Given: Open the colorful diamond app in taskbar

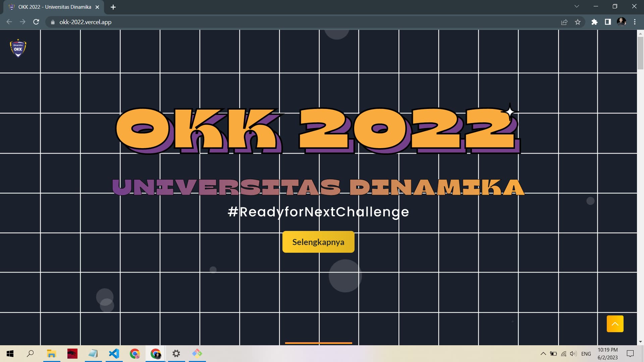Looking at the screenshot, I should pos(197,354).
